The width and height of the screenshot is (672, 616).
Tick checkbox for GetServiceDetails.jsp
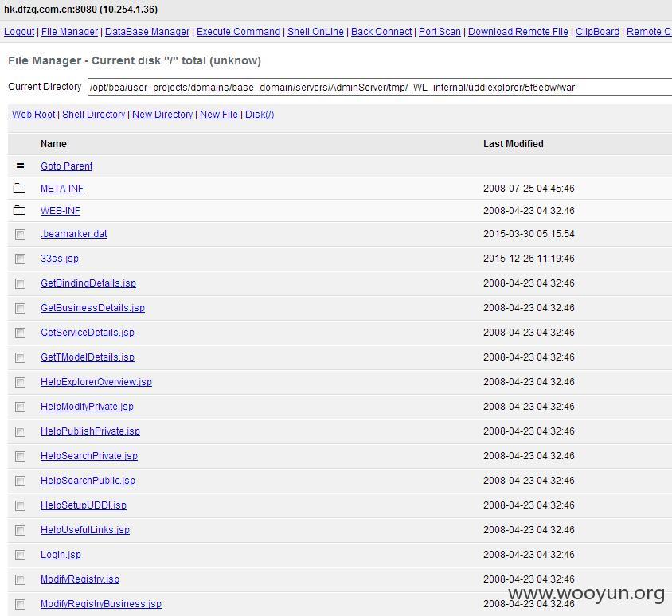tap(20, 333)
